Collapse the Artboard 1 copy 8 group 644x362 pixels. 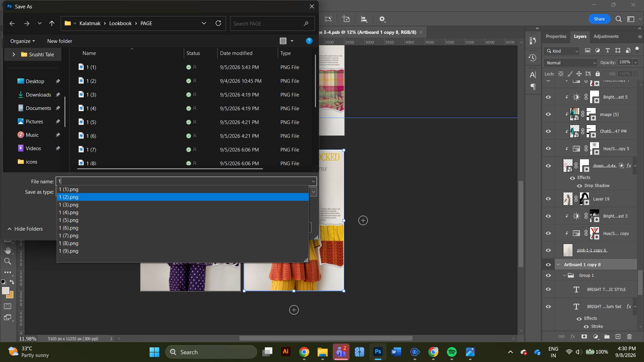coord(558,264)
